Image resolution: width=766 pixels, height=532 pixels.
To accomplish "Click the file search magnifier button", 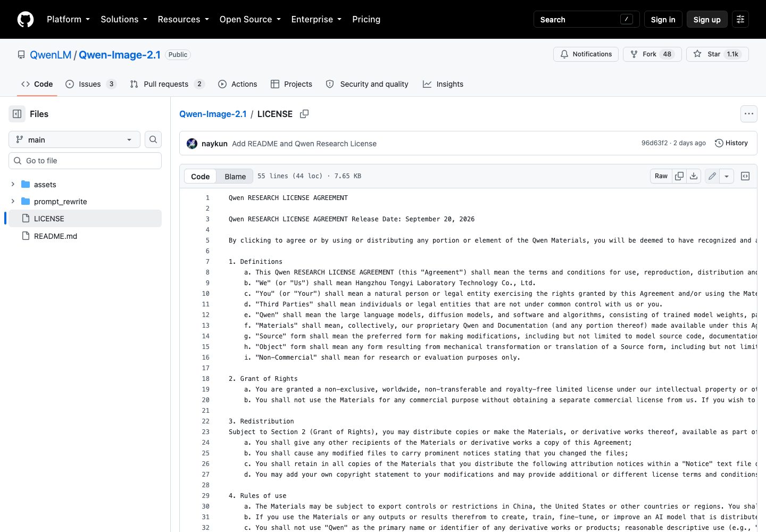I will tap(153, 139).
